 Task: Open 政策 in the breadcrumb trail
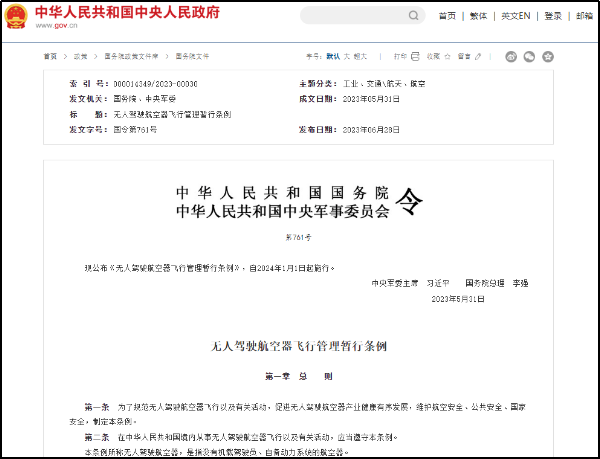point(80,57)
